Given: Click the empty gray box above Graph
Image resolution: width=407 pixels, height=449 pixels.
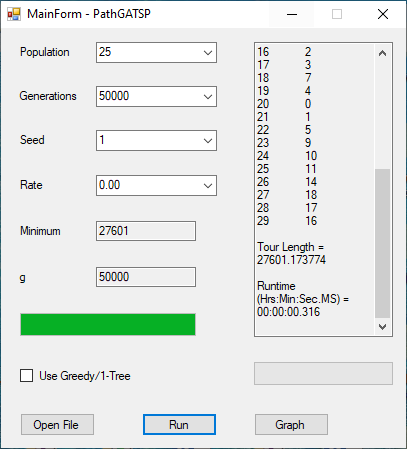Looking at the screenshot, I should pyautogui.click(x=323, y=374).
